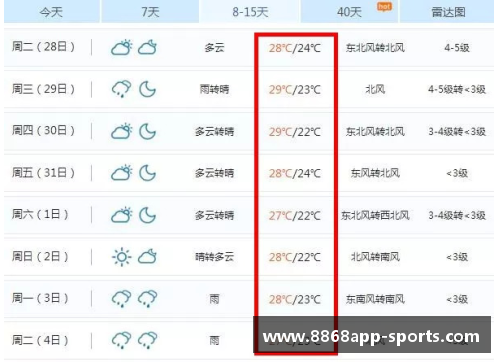Viewport: 500px width, 362px height.
Task: Open the 40天 forecast tab
Action: click(349, 11)
